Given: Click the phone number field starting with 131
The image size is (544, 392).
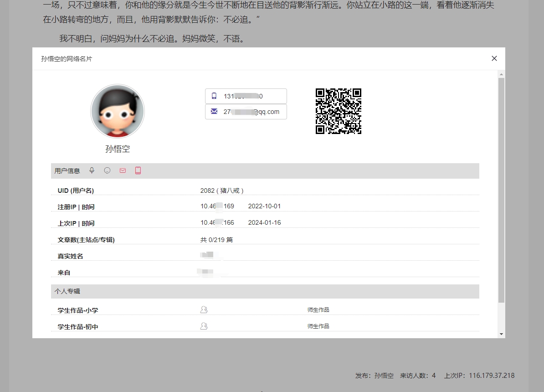Looking at the screenshot, I should (246, 96).
